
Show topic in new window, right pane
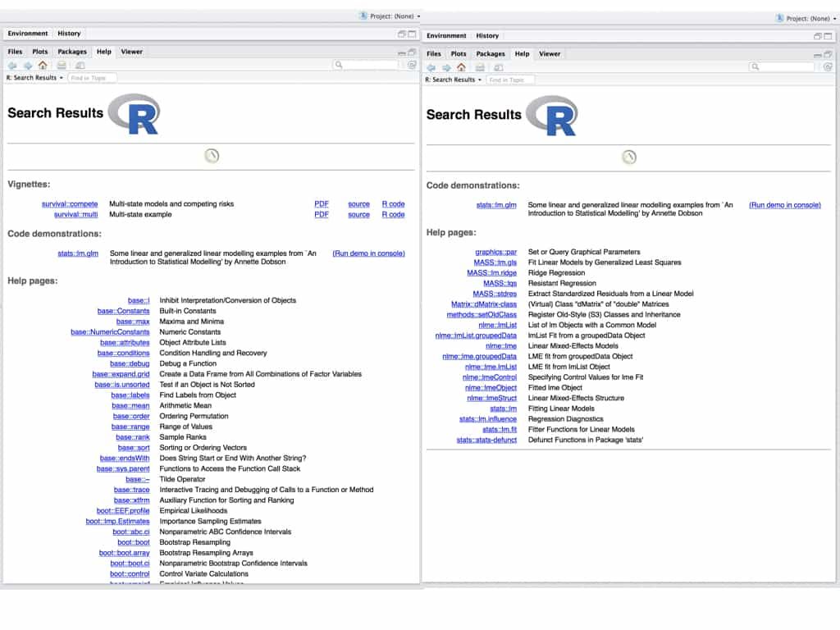(x=498, y=67)
